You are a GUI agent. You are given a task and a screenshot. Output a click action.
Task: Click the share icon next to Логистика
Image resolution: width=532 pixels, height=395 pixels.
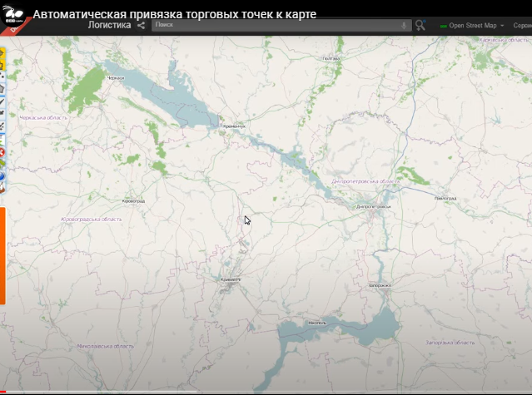click(142, 26)
